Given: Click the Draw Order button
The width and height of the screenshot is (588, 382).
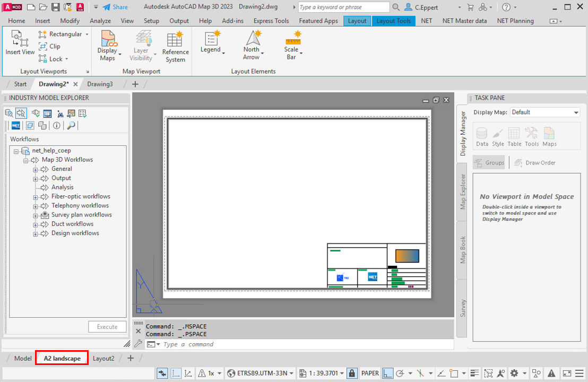Looking at the screenshot, I should coord(535,162).
